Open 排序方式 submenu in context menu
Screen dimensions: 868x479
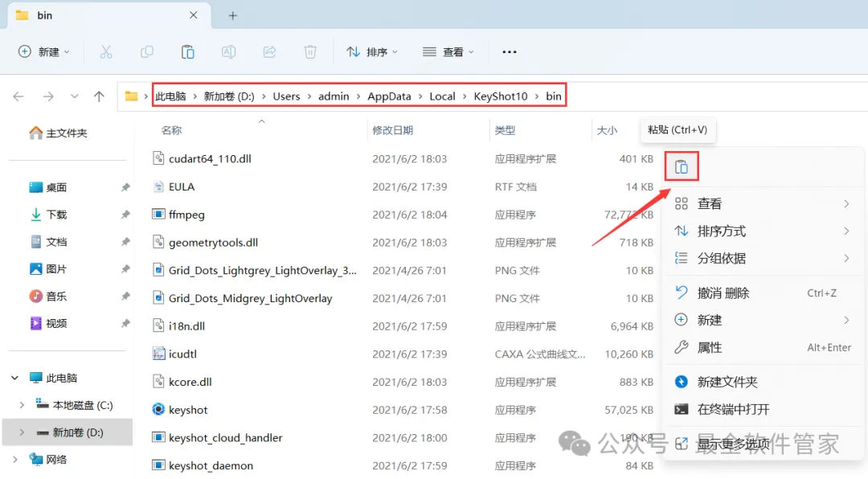pyautogui.click(x=762, y=231)
